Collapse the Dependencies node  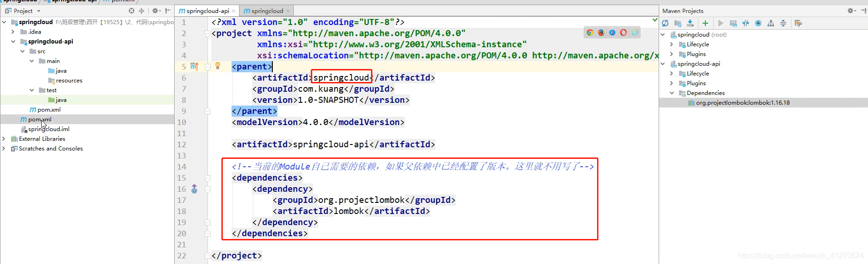(672, 93)
